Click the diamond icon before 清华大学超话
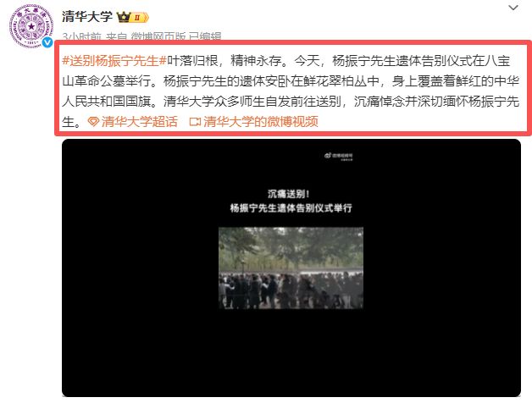Image resolution: width=532 pixels, height=403 pixels. 93,121
